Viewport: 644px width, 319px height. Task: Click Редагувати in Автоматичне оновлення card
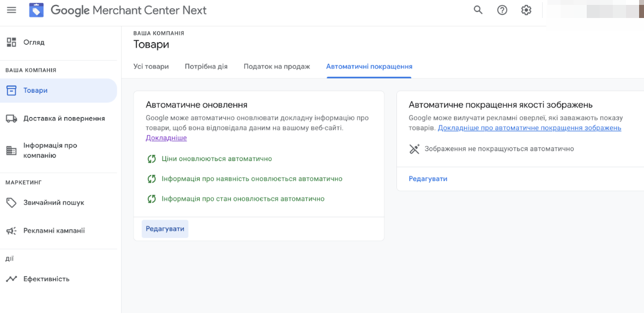[165, 228]
